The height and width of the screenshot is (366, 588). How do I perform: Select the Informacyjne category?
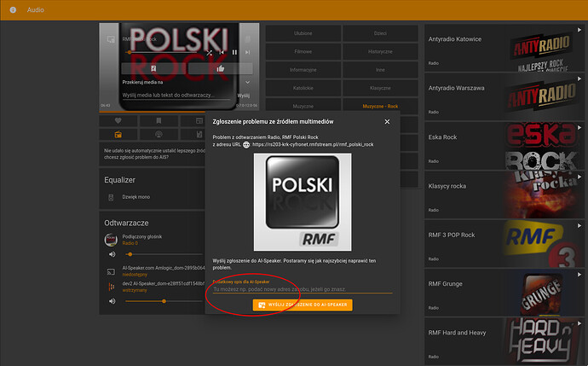(x=303, y=70)
